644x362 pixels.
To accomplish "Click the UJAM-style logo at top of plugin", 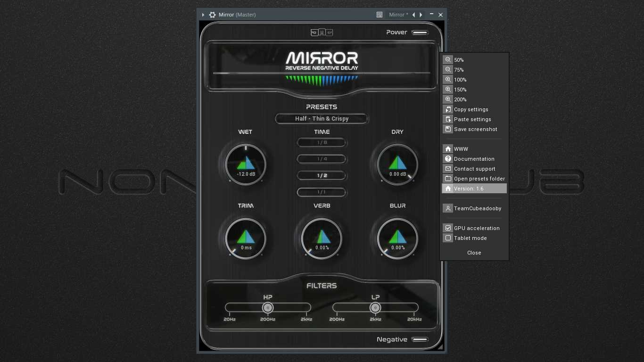I will coord(322,32).
